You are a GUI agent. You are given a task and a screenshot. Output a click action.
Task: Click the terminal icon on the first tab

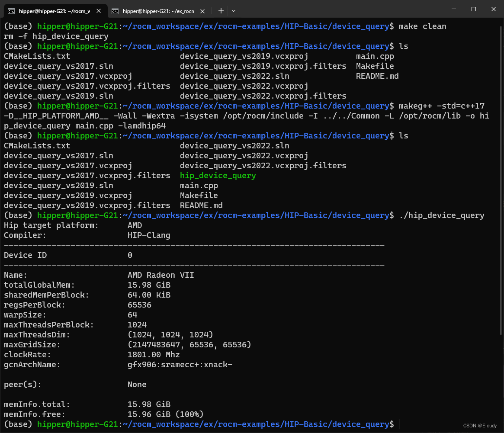click(x=11, y=11)
